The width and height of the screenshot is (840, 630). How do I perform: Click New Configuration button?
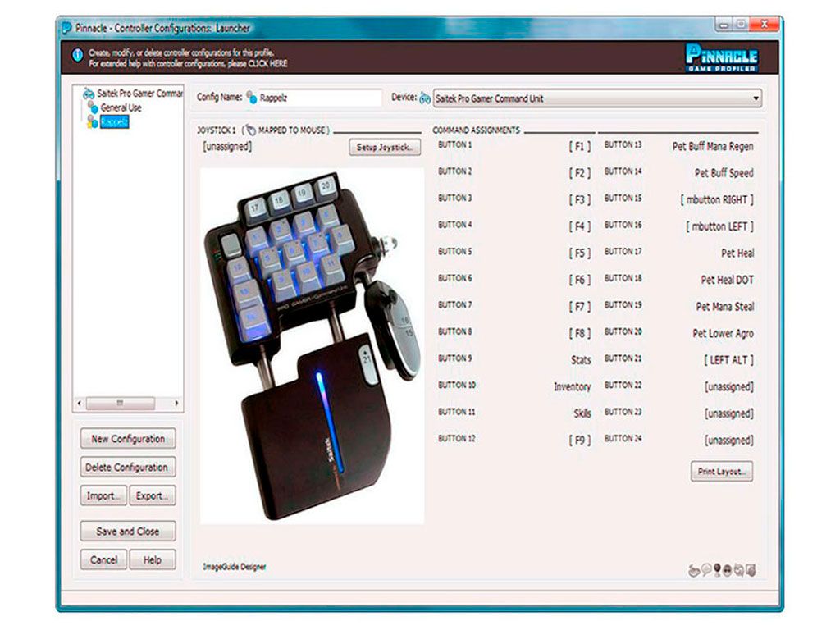(x=127, y=439)
